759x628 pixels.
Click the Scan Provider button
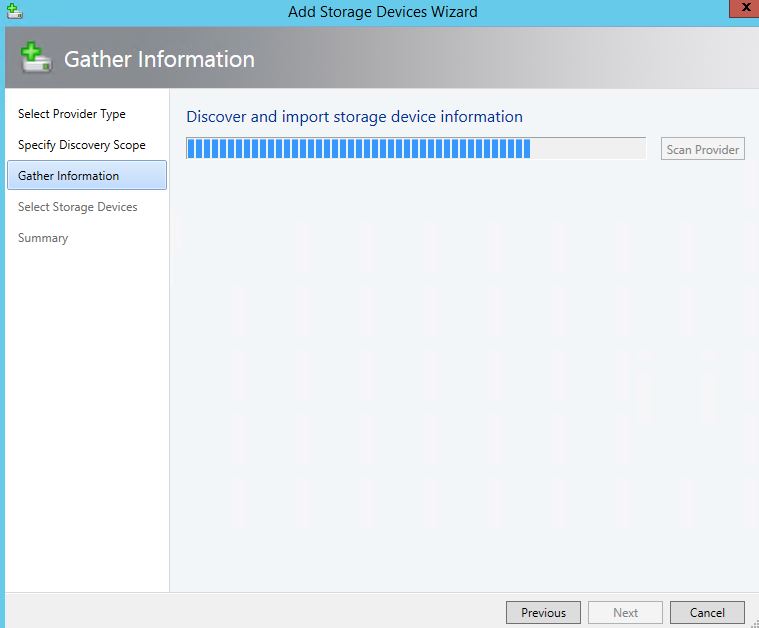pyautogui.click(x=702, y=149)
